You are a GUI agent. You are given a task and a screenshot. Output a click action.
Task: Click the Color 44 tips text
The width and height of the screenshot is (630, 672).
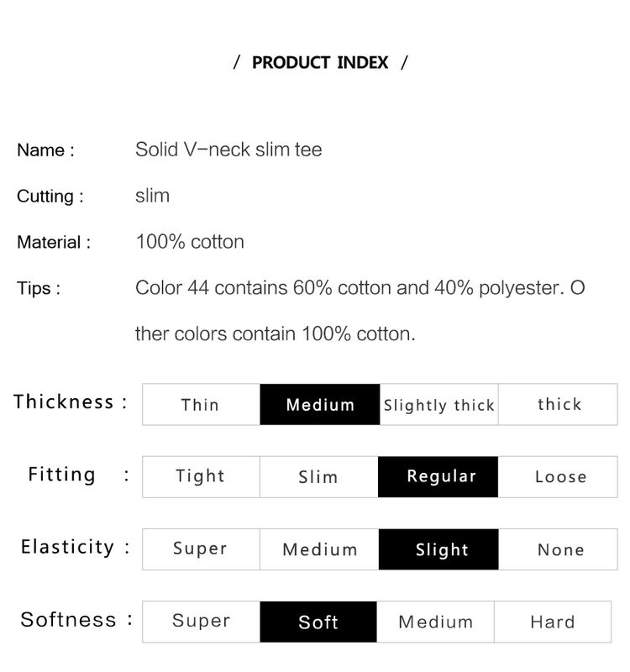coord(360,311)
